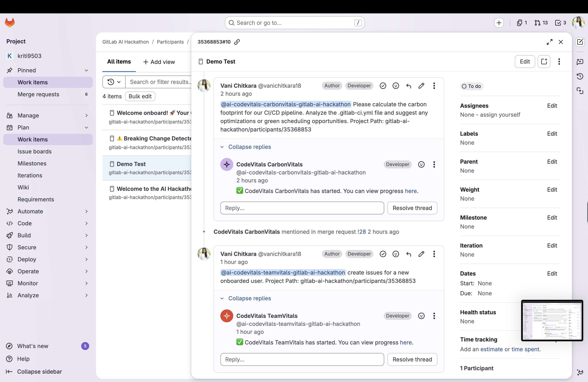Click the GitLab logo home icon
This screenshot has height=382, width=588.
[10, 23]
